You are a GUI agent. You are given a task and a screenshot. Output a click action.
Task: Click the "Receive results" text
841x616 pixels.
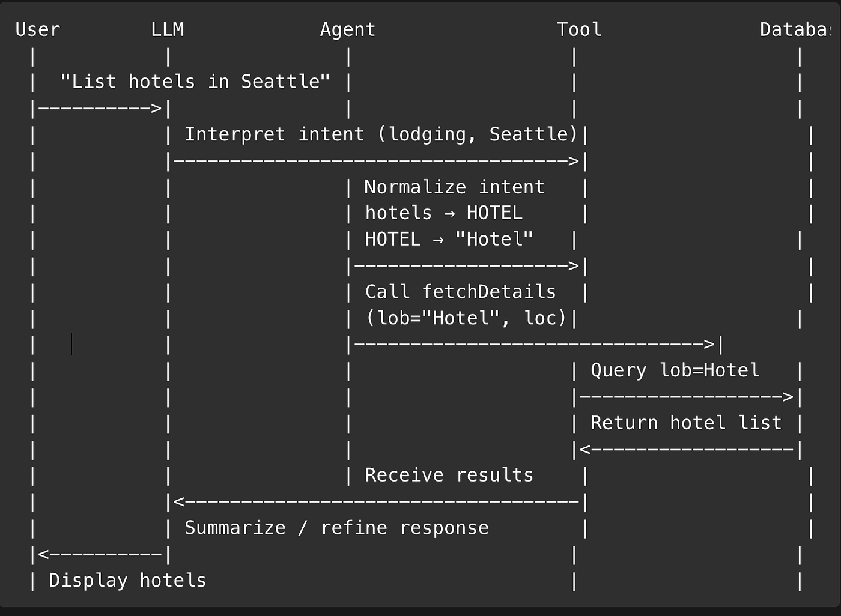click(449, 475)
